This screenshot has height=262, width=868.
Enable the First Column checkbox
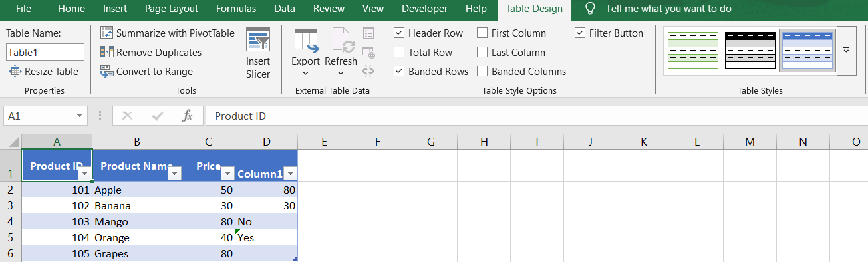(x=482, y=33)
